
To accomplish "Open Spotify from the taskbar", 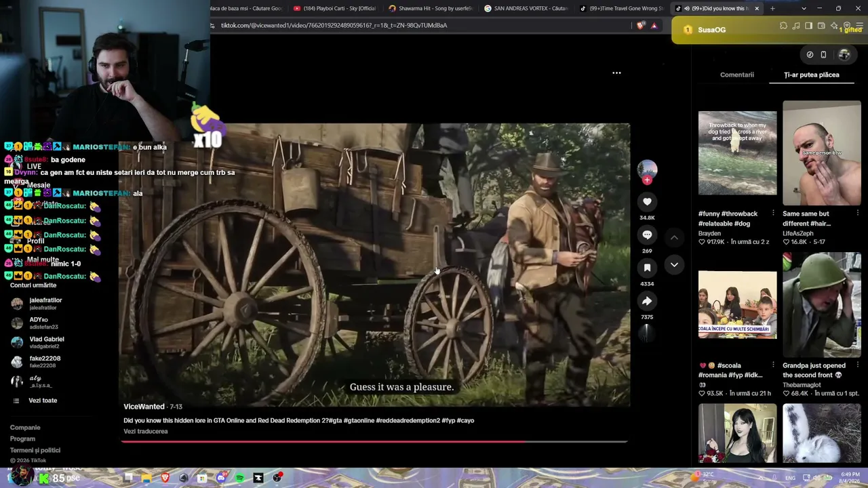I will click(x=239, y=478).
